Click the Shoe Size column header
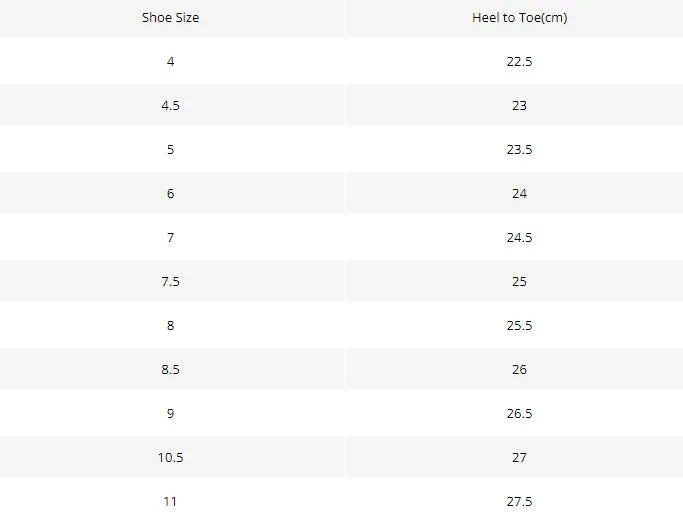 click(x=170, y=18)
